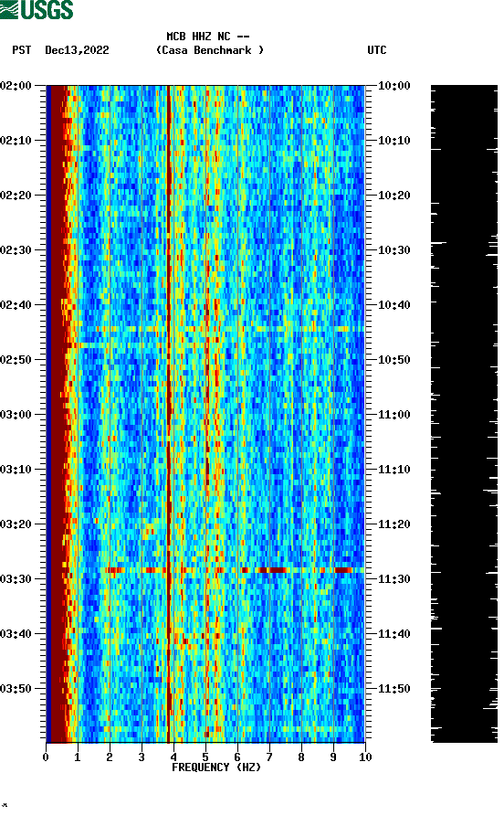The height and width of the screenshot is (815, 504).
Task: Click the '0' frequency axis tick label
Action: 46,757
